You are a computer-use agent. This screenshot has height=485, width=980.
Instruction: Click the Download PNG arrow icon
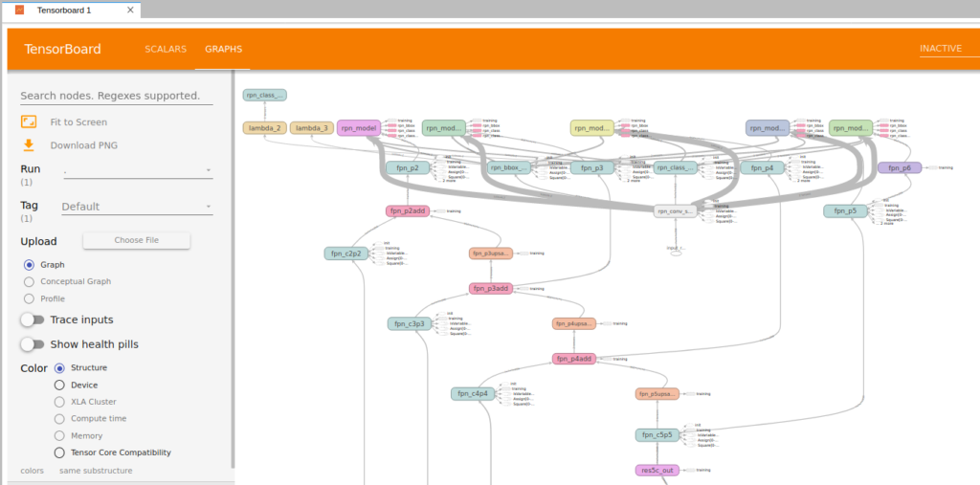[28, 145]
